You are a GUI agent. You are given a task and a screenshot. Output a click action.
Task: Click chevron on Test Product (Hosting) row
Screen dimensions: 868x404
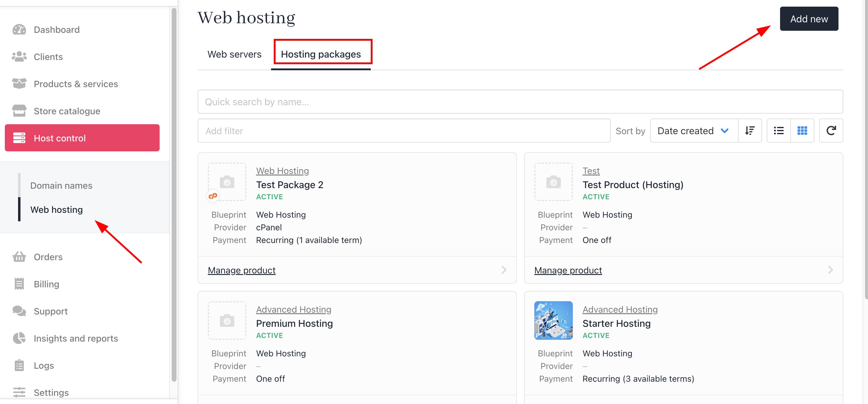coord(831,270)
